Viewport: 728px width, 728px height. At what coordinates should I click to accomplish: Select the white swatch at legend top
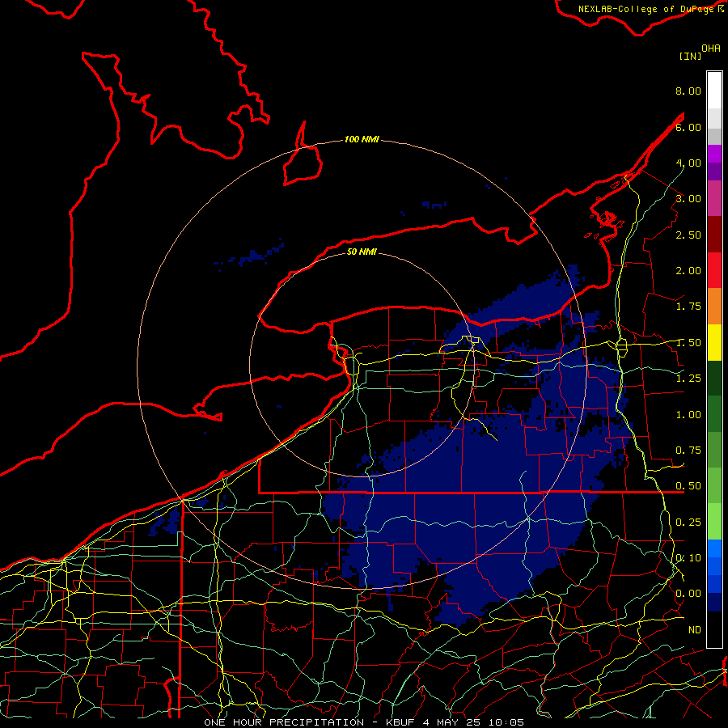coord(714,91)
